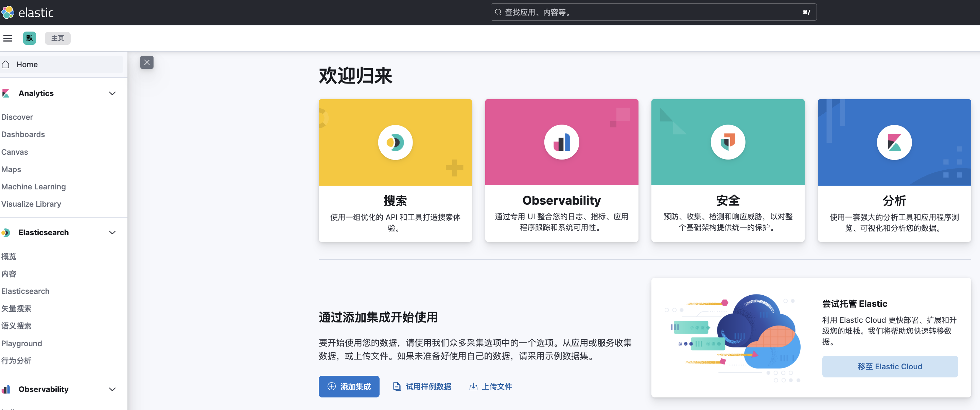This screenshot has width=980, height=410.
Task: Click the 试用样例数据 link
Action: point(422,387)
